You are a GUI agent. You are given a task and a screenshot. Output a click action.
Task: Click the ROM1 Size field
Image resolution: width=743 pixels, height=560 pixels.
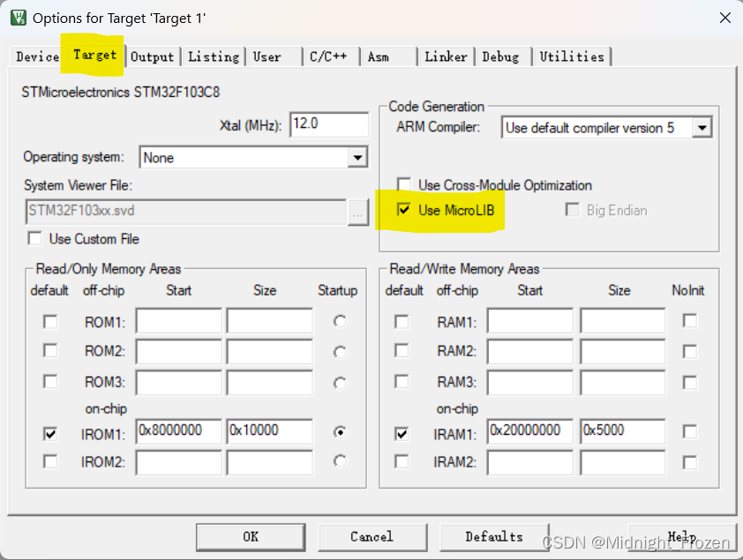[x=270, y=321]
